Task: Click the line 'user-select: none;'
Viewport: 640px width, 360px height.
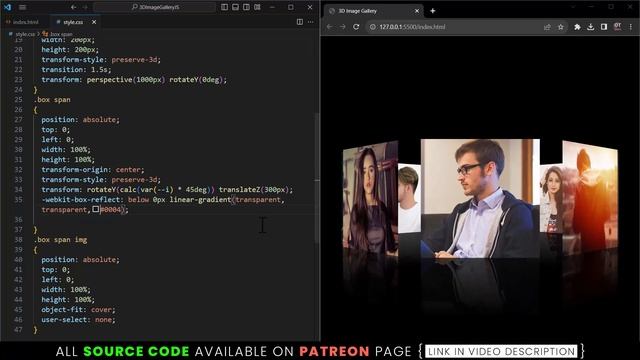Action: click(x=78, y=320)
